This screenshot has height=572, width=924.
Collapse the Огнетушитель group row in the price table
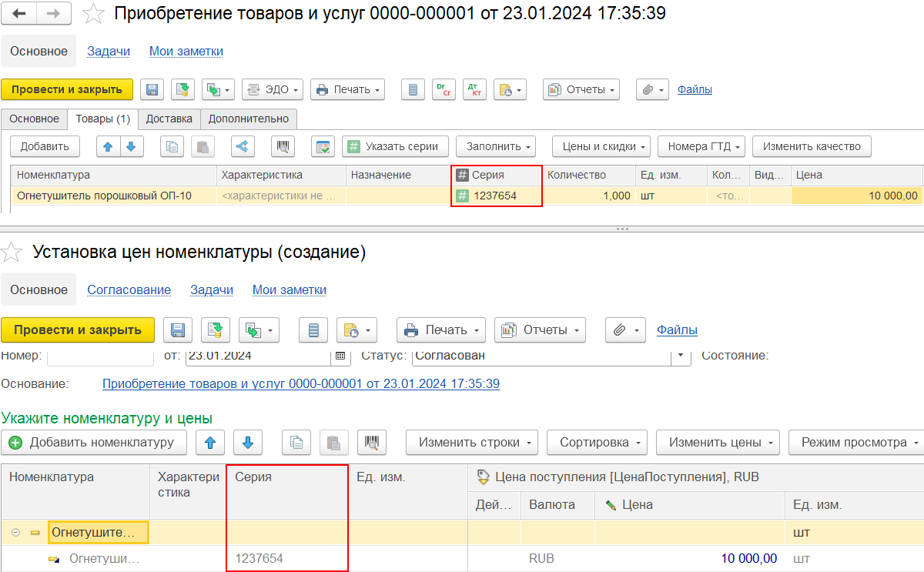(15, 532)
